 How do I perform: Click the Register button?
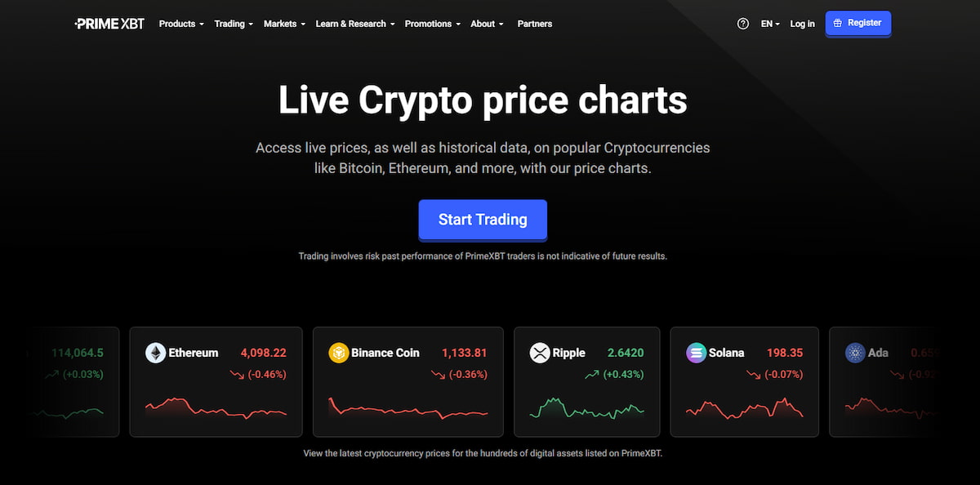[858, 23]
